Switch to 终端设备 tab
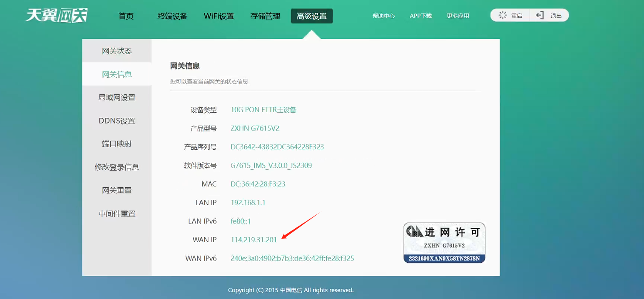 (172, 16)
